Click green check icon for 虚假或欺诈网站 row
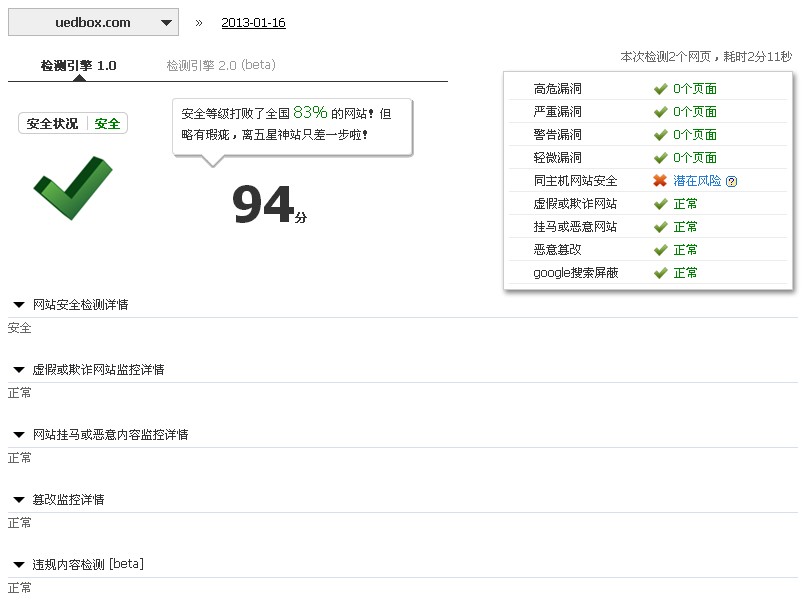805x600 pixels. 660,204
